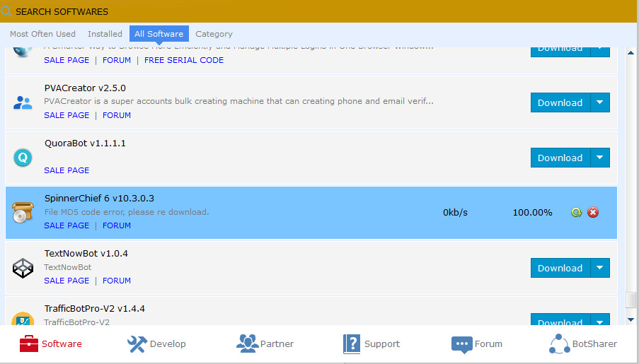Click the search magnifier icon
This screenshot has width=639, height=364.
(6, 11)
